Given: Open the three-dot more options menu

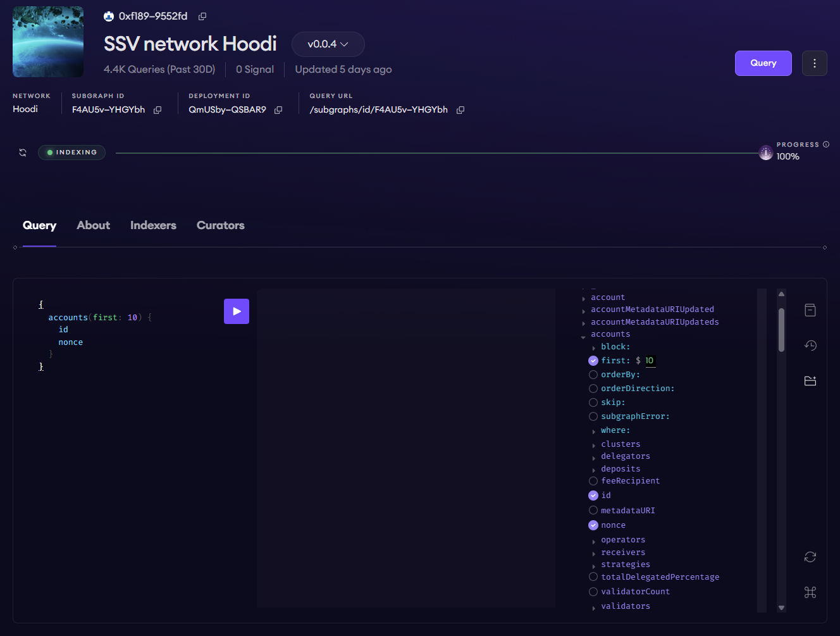Looking at the screenshot, I should click(x=815, y=63).
